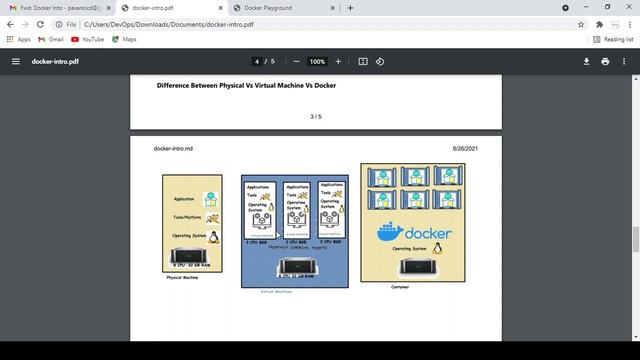Rotate the PDF counterclockwise
Screen dimensions: 640x360
[x=380, y=62]
